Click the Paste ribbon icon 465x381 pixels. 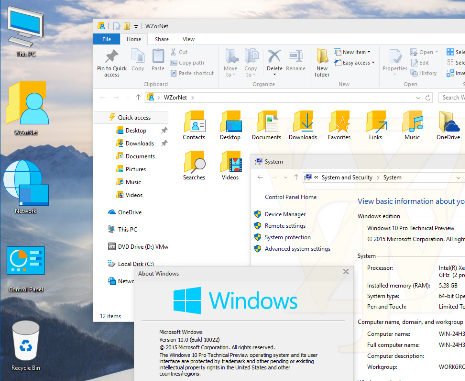coord(158,60)
